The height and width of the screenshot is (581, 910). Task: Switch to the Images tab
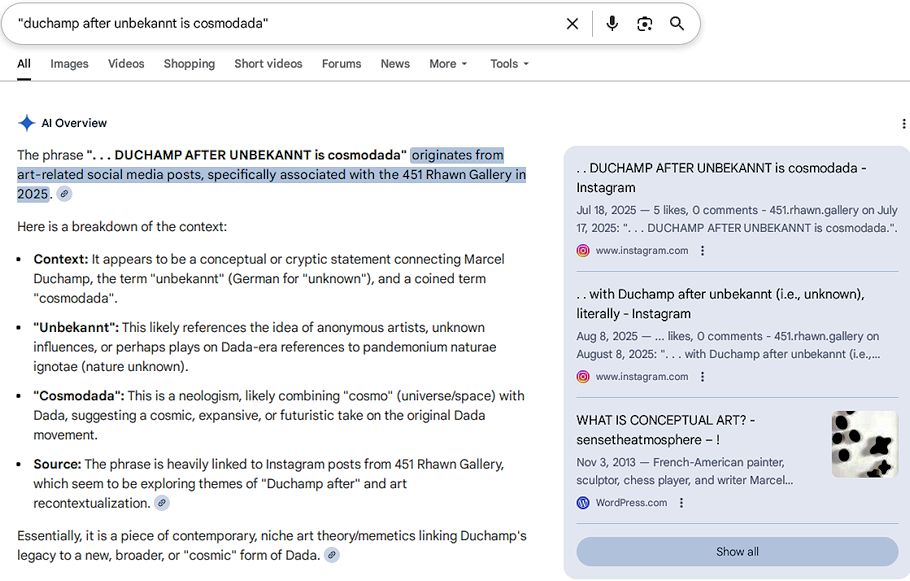click(69, 64)
